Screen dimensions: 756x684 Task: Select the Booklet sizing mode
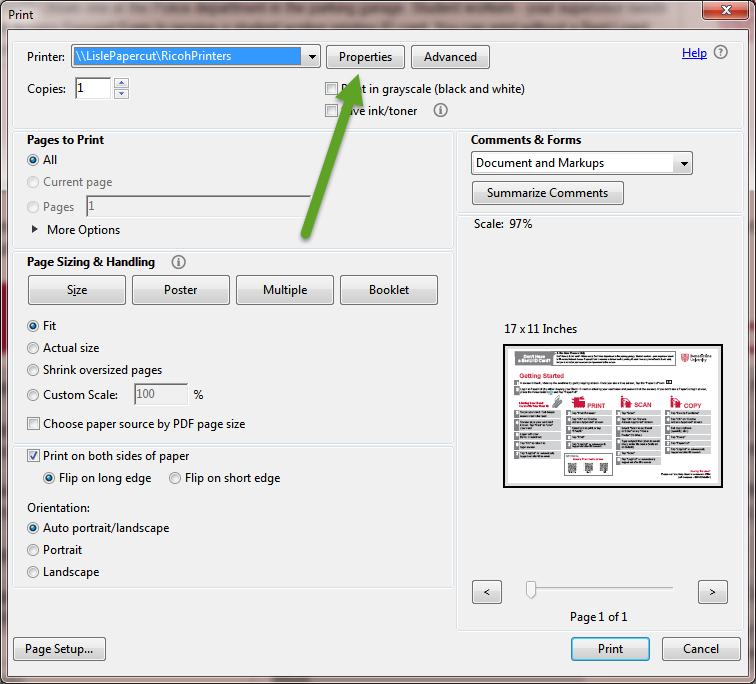pos(389,290)
